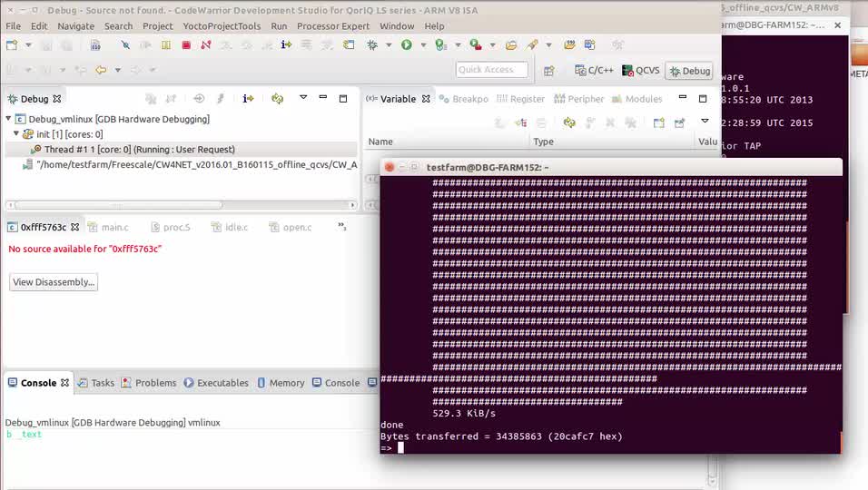Click the Suspend (pause) toolbar icon
Image resolution: width=868 pixels, height=490 pixels.
click(165, 44)
